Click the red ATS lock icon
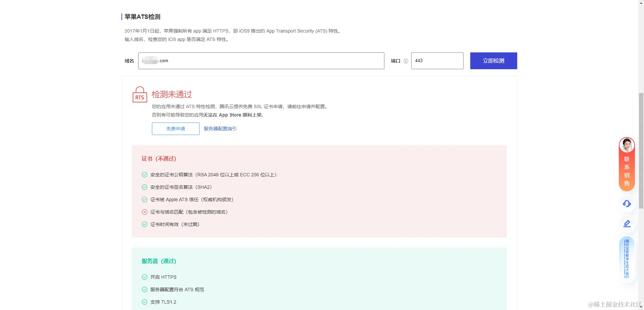Screen dimensions: 644x310 [x=140, y=94]
